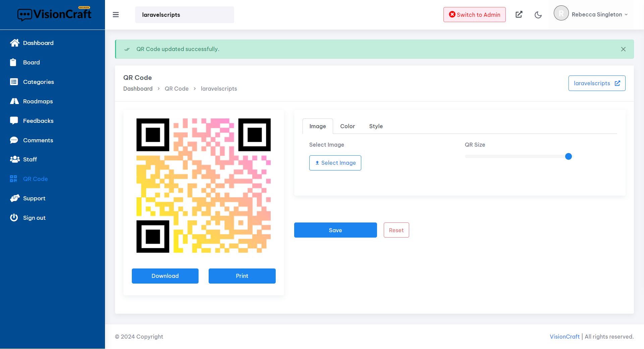
Task: Click the Sign out power icon
Action: pos(14,218)
